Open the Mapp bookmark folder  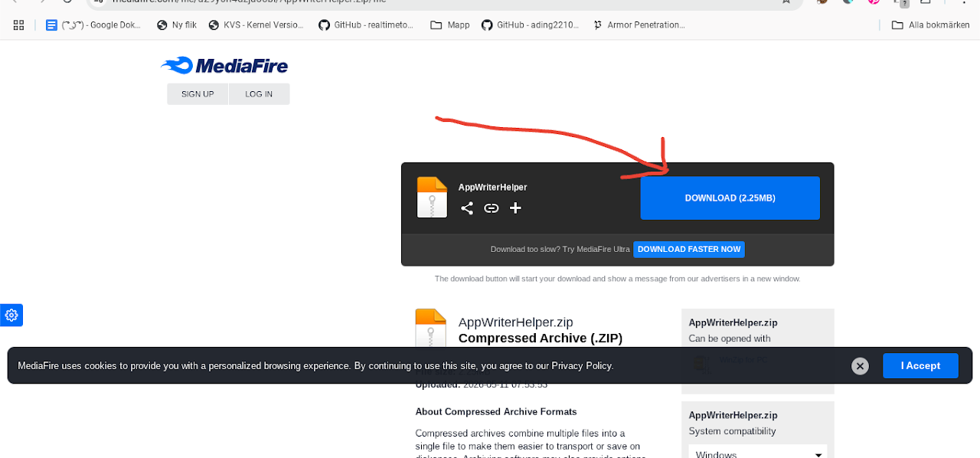coord(450,25)
